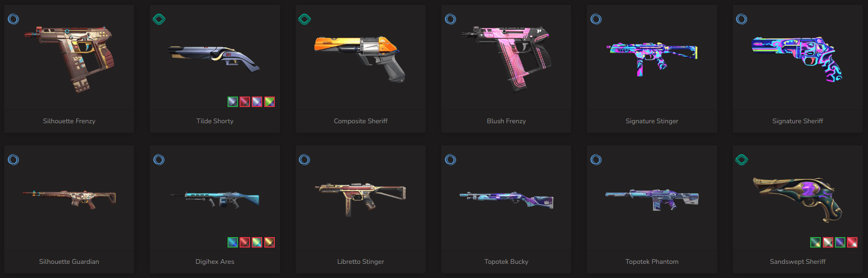Click the Signature Stinger tier icon

click(x=596, y=19)
